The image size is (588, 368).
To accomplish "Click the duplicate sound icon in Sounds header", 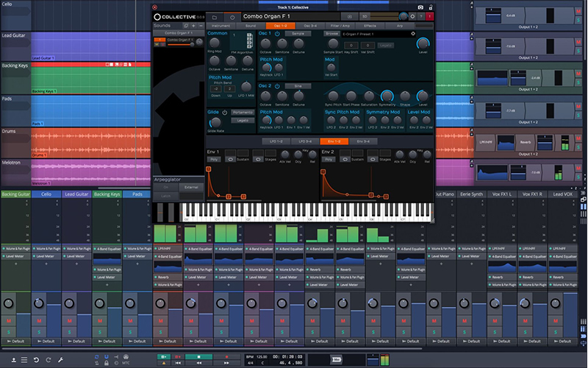I will click(x=186, y=26).
